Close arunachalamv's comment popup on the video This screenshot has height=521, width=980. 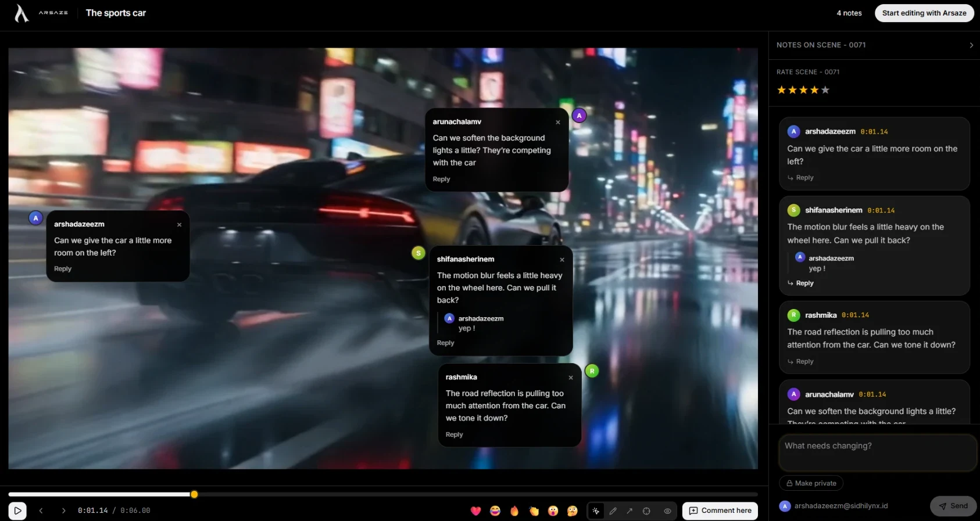(x=558, y=122)
